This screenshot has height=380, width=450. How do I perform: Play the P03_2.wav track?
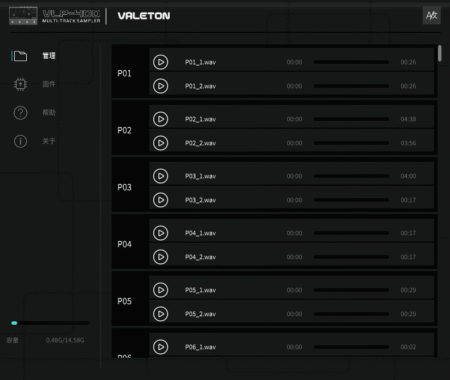pos(160,200)
